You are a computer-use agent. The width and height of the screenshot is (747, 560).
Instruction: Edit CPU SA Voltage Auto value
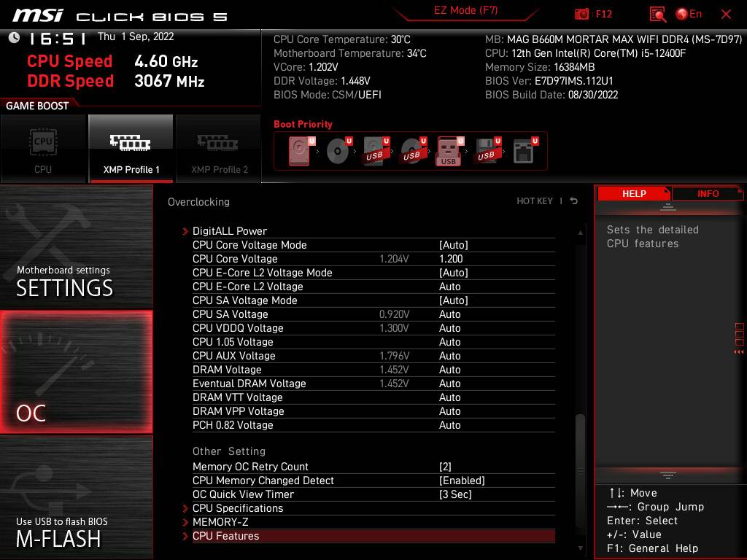(449, 314)
